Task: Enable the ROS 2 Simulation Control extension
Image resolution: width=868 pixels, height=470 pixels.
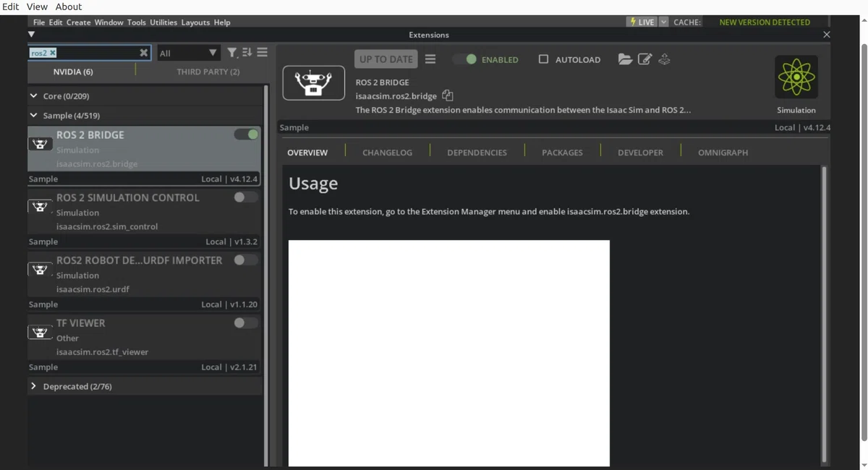Action: click(246, 197)
